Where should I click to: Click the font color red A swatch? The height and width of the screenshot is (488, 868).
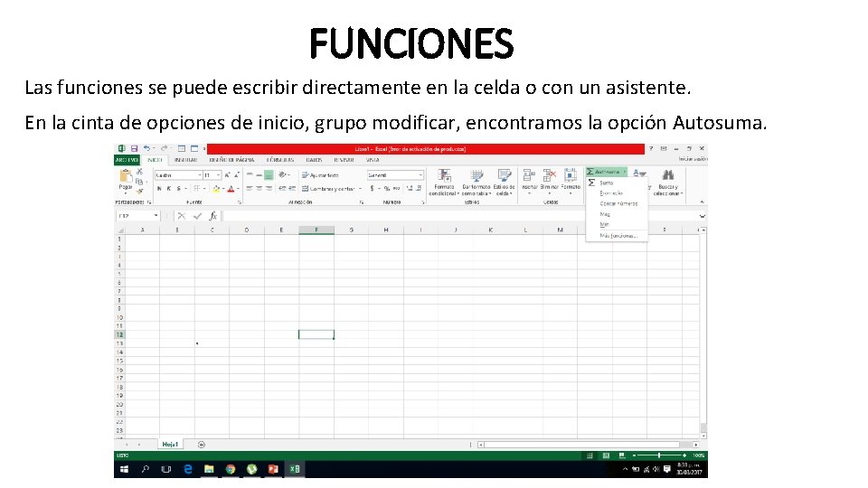pyautogui.click(x=231, y=189)
